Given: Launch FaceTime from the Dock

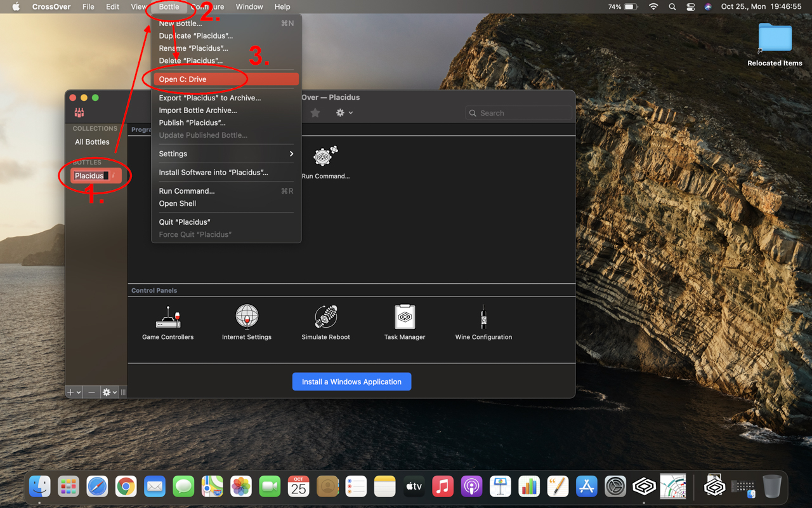Looking at the screenshot, I should click(270, 487).
